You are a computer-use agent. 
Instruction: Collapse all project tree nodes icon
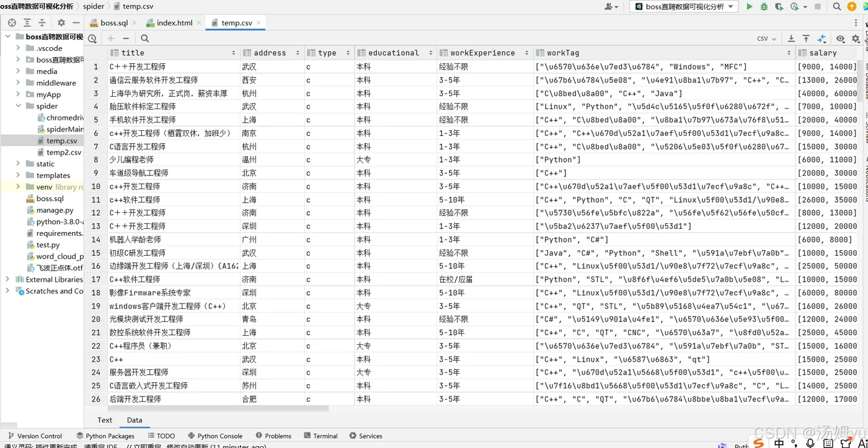(42, 23)
